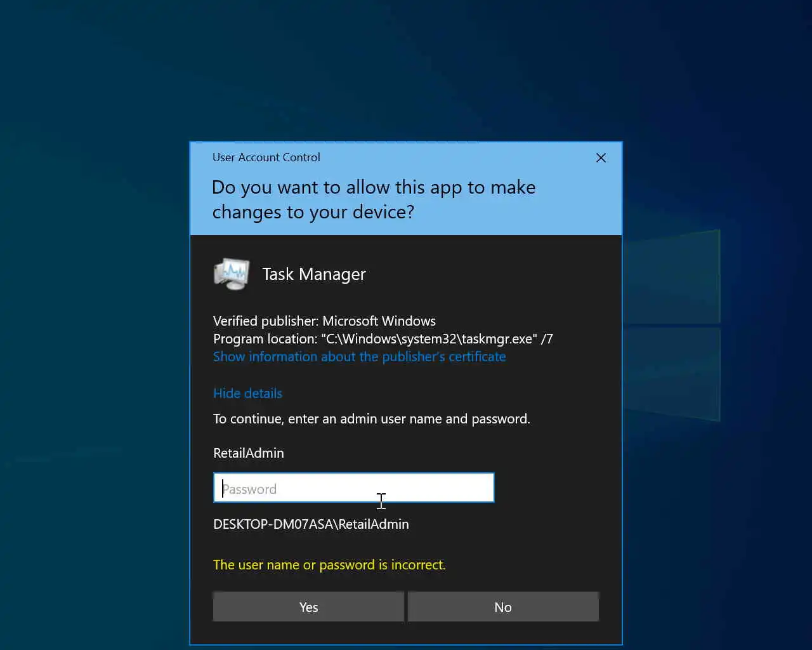This screenshot has width=812, height=650.
Task: Click the Task Manager app icon
Action: tap(232, 274)
